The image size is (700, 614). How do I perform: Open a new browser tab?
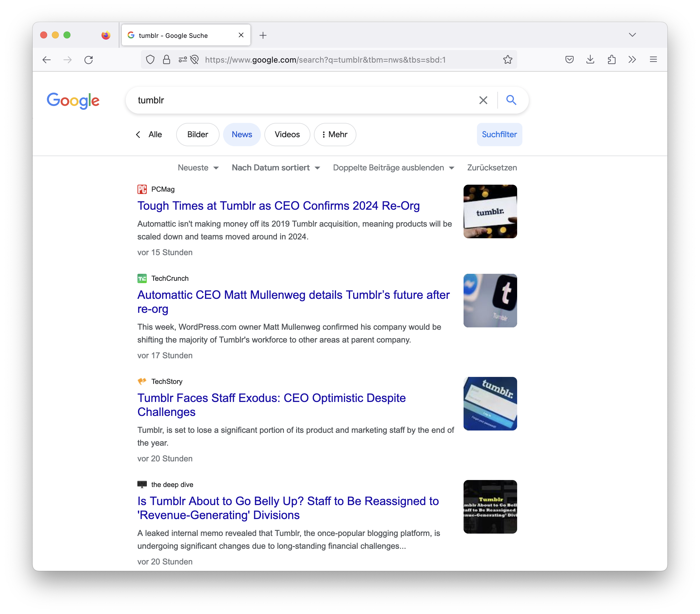[x=263, y=35]
